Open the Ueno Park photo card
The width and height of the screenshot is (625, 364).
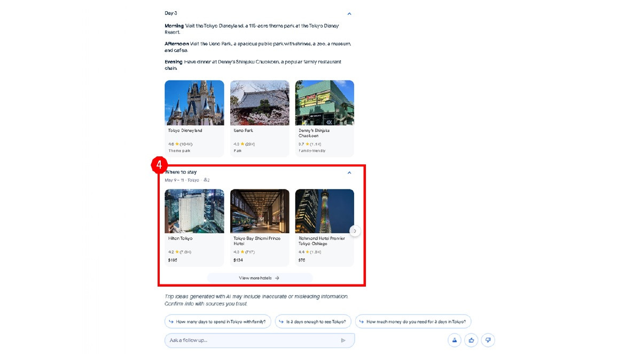click(x=260, y=103)
